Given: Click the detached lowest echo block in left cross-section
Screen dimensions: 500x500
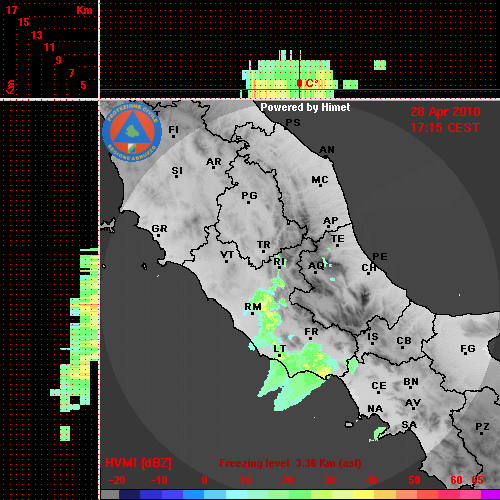Looking at the screenshot, I should pos(65,433).
